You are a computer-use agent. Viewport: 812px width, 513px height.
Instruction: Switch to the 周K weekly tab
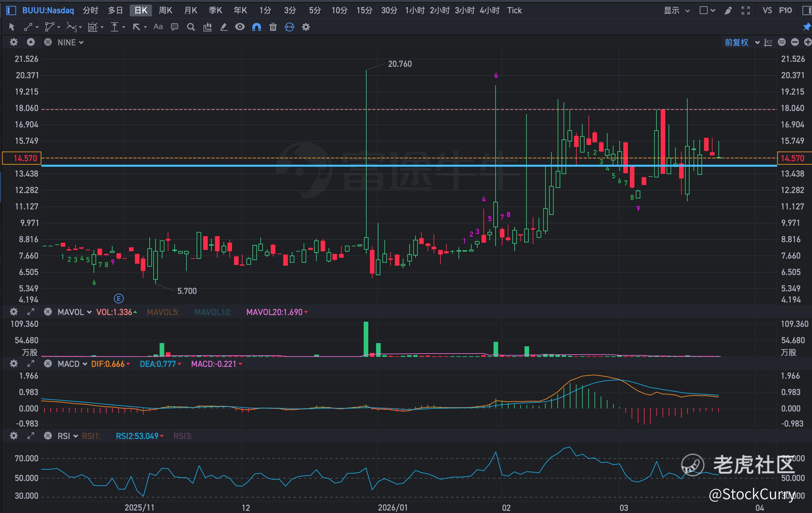(x=165, y=10)
